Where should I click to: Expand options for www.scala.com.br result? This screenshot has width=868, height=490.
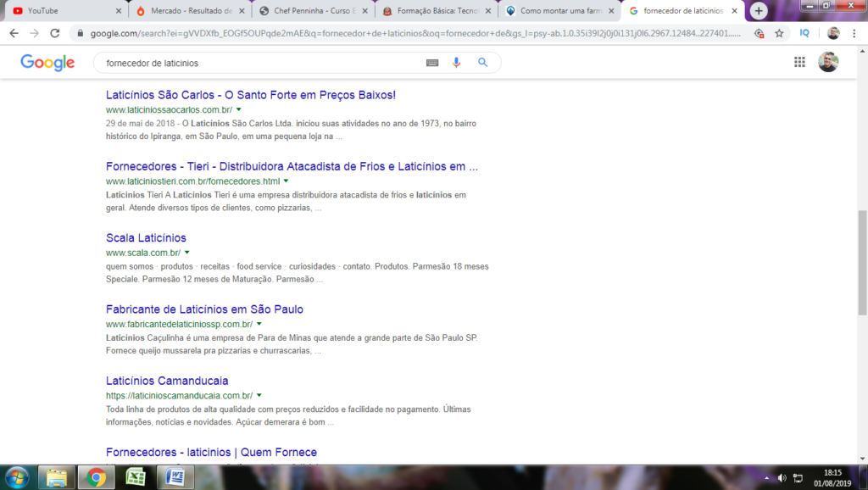(187, 253)
